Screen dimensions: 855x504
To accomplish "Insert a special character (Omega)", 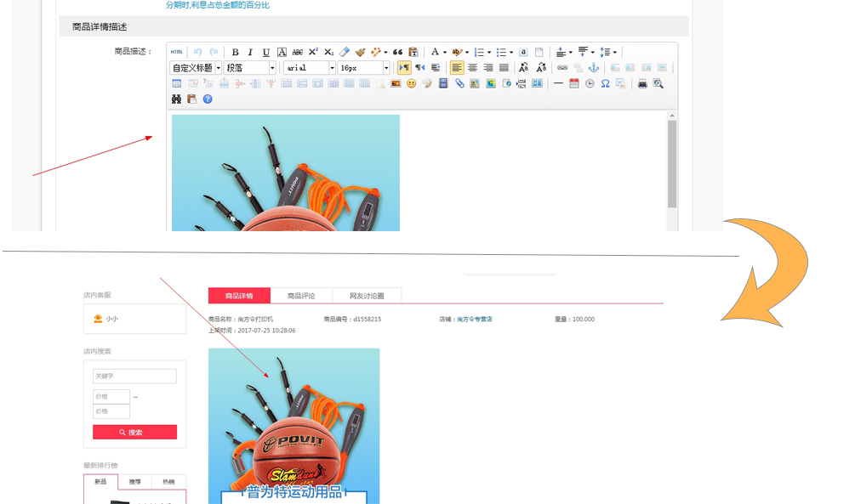I will (605, 83).
